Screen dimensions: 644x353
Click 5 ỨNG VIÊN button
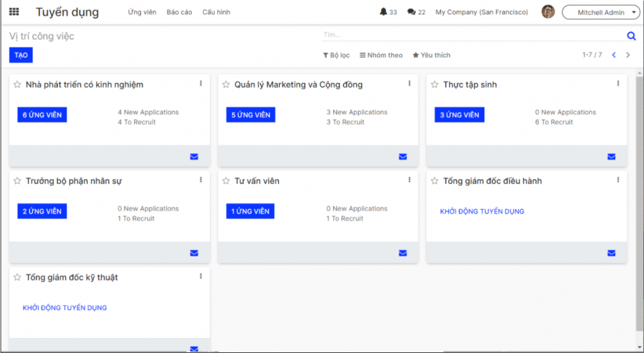coord(250,115)
